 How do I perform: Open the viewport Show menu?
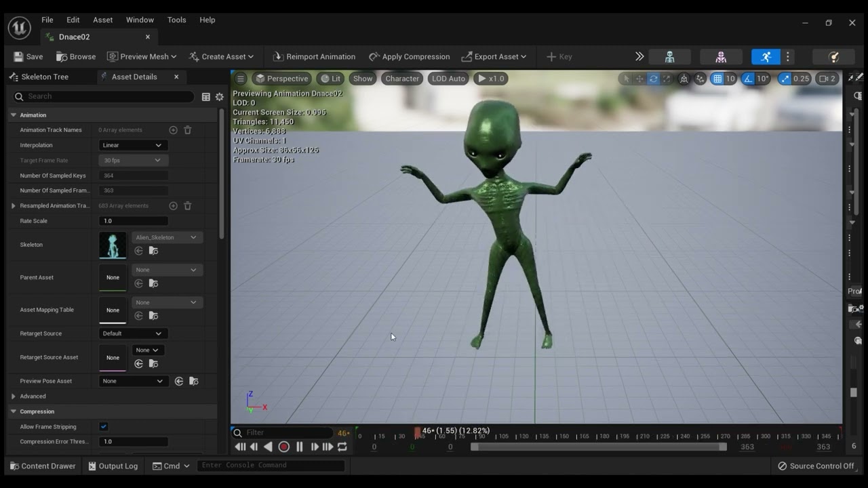[x=363, y=79]
